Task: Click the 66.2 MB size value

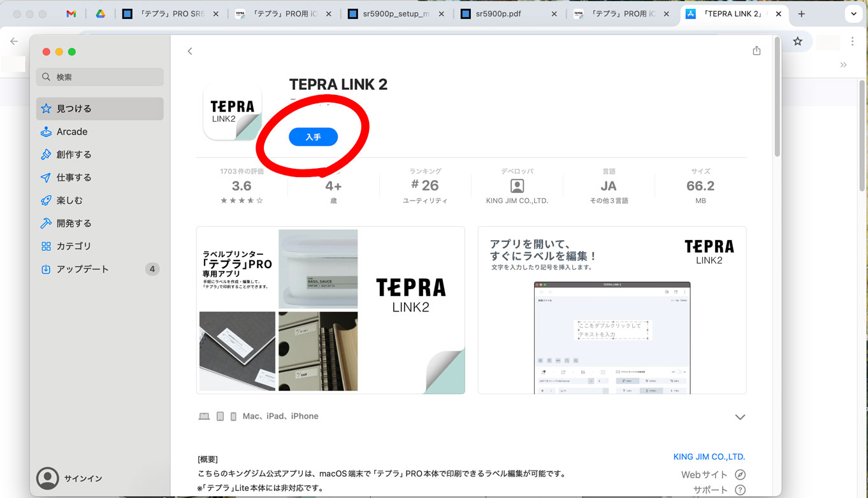Action: click(x=700, y=186)
